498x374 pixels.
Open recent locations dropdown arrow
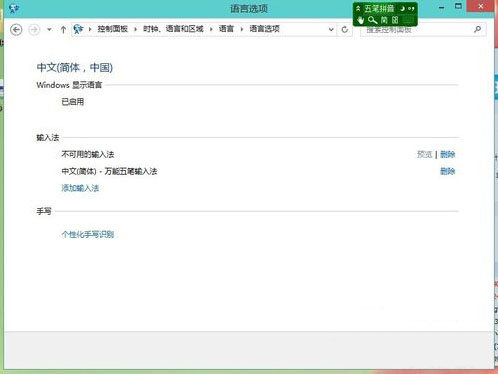49,30
